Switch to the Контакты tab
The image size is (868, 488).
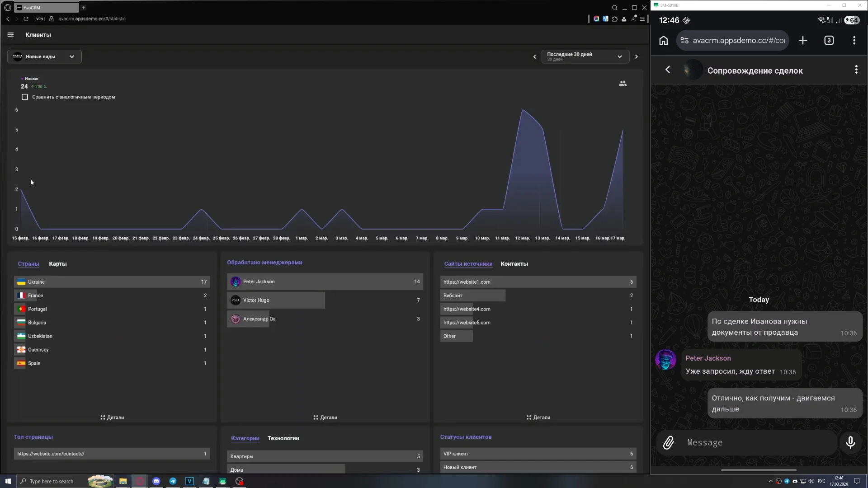click(x=514, y=264)
